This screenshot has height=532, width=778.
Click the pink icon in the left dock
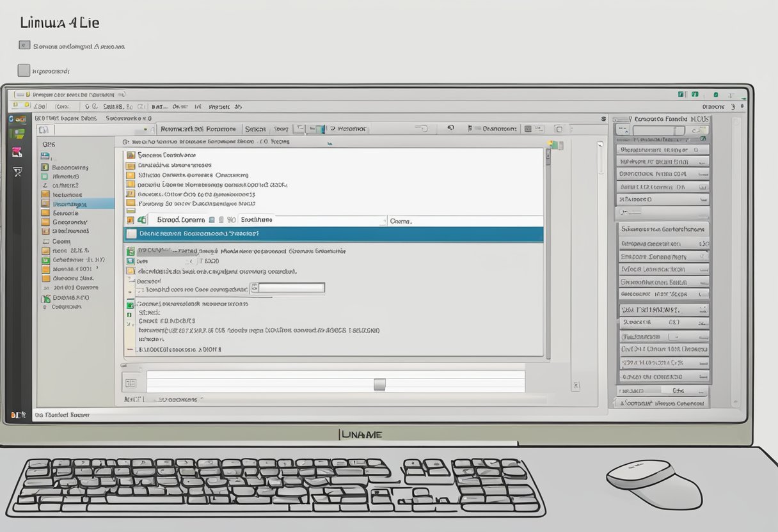[17, 152]
